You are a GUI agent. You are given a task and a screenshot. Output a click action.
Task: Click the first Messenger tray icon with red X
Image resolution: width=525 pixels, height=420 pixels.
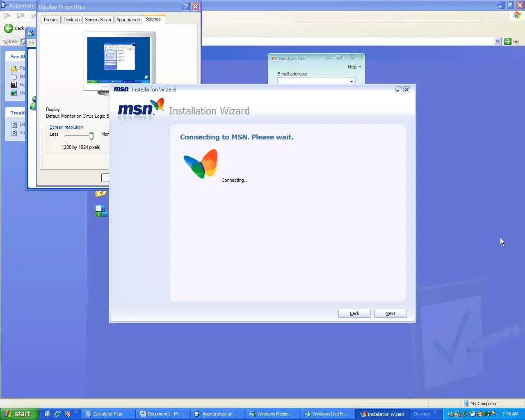450,414
